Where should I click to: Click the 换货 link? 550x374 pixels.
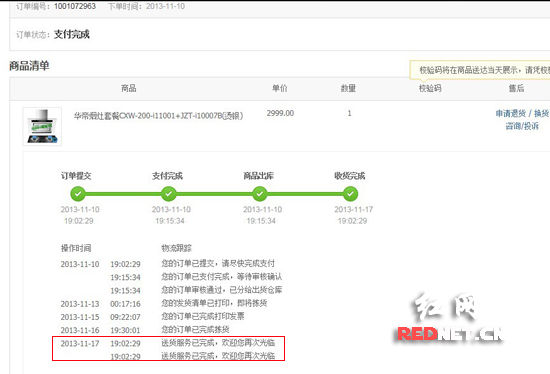[541, 113]
